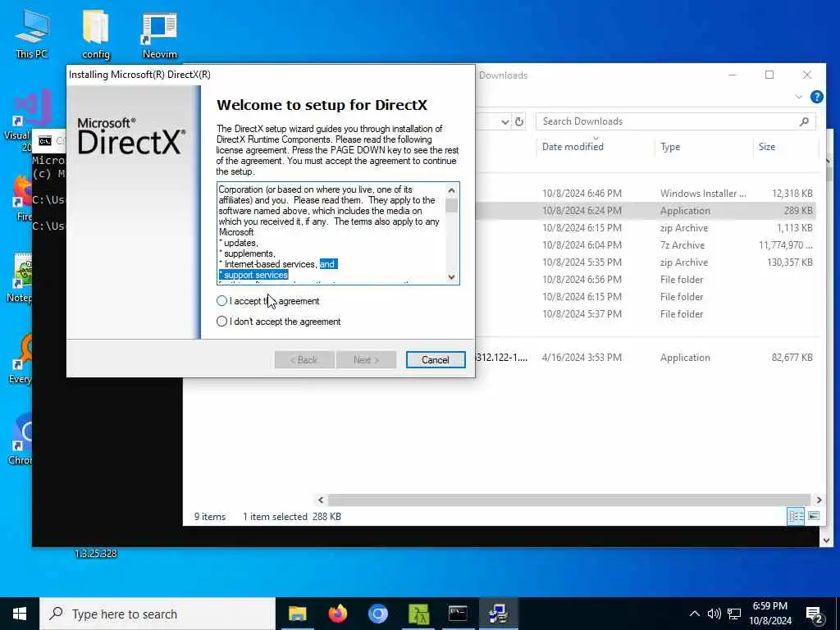This screenshot has width=840, height=630.
Task: Refresh the Downloads folder view
Action: [519, 121]
